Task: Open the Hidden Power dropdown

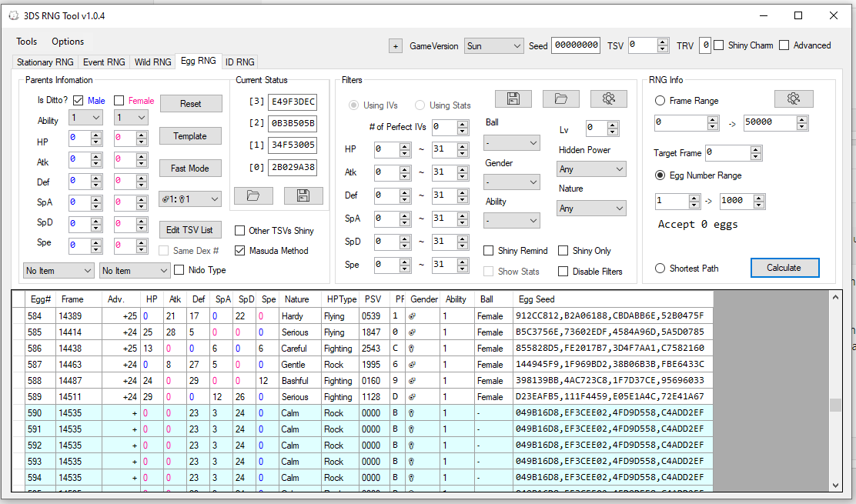Action: (x=591, y=169)
